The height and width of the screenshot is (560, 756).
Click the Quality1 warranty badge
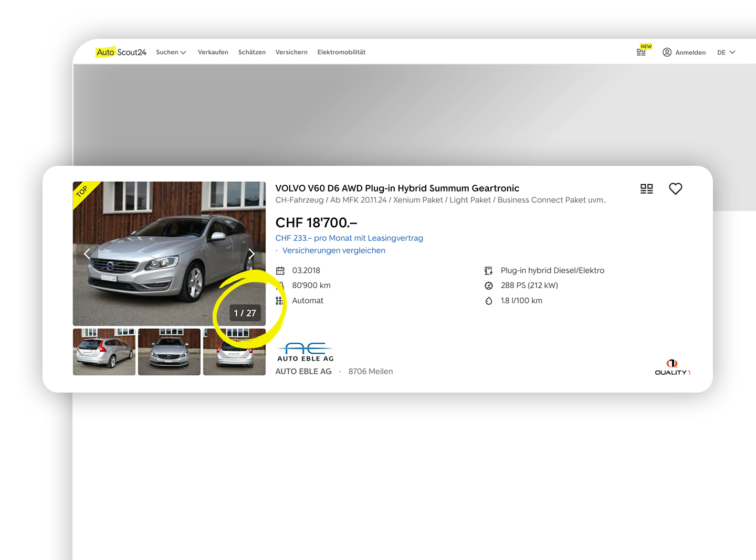pos(672,367)
